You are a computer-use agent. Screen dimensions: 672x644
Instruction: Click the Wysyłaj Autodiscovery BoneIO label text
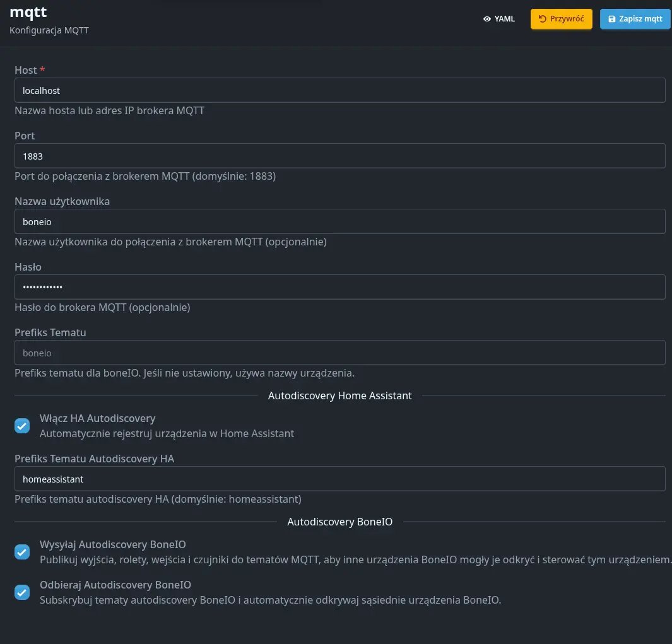112,544
